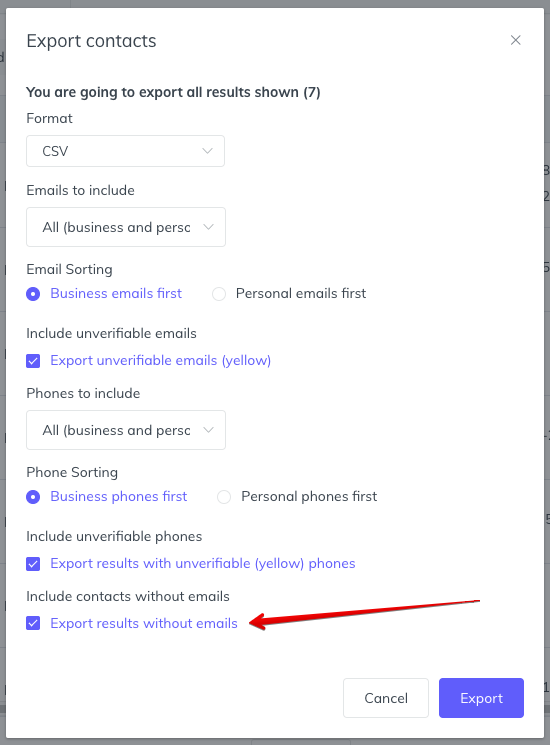Click Export unverifiable emails (yellow) label
The image size is (550, 745).
pos(161,361)
